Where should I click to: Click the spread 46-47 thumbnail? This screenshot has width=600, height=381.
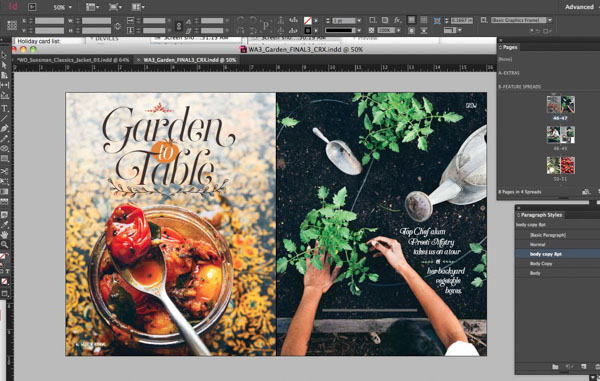click(561, 104)
